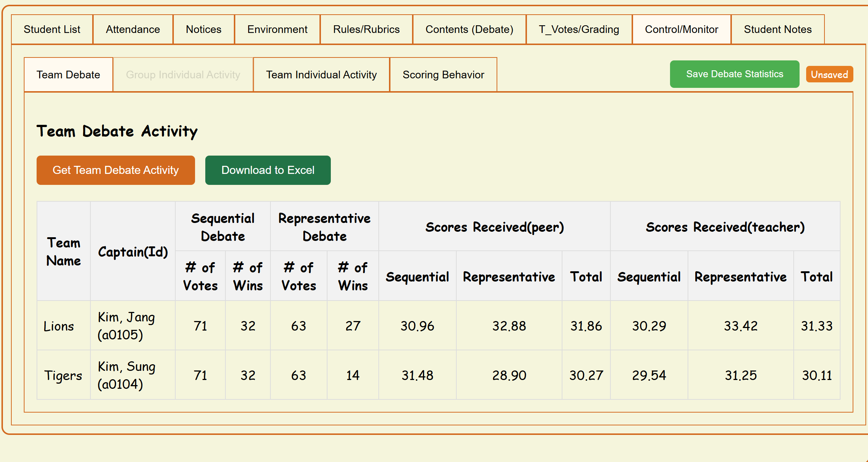Select the Tigers captain Kim, Sung cell
This screenshot has width=868, height=462.
click(127, 375)
